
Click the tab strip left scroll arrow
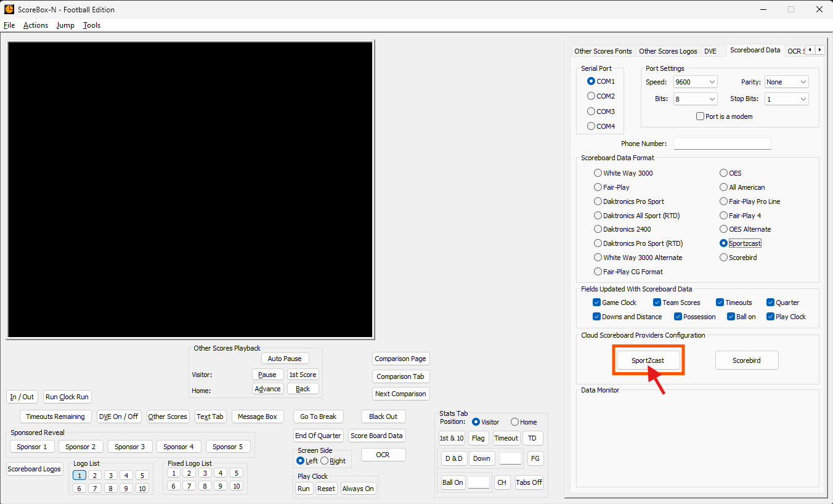[810, 50]
